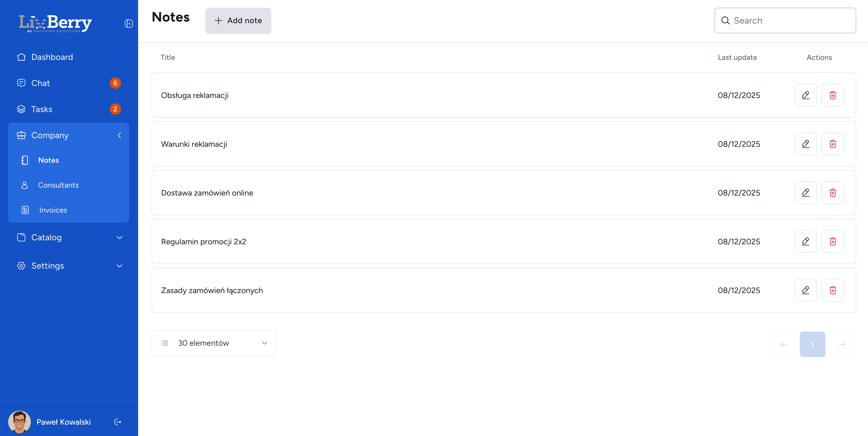868x436 pixels.
Task: Edit the 'Warunki reklamacji' note with pencil icon
Action: [x=805, y=144]
